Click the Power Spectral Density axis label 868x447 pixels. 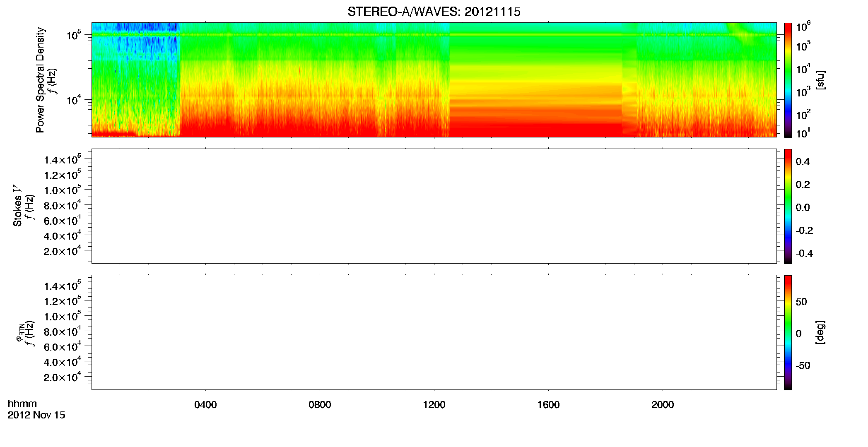[40, 80]
